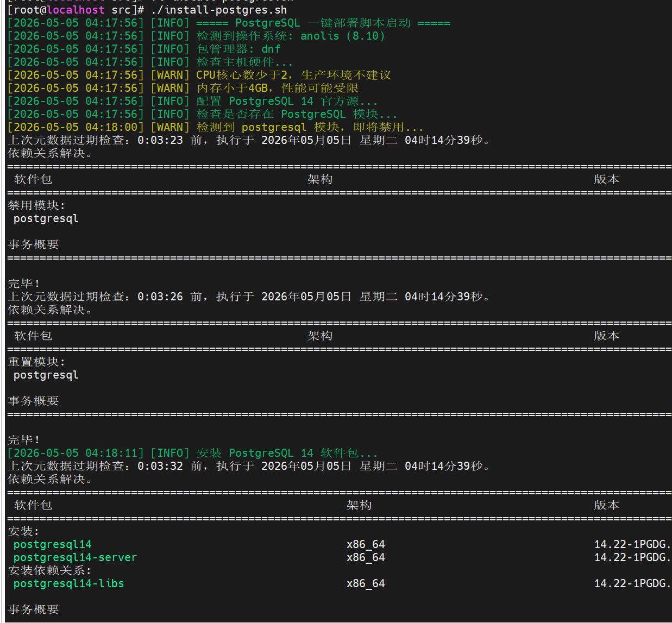The width and height of the screenshot is (672, 623).
Task: Click the [2026-05-05 04:18:11] timestamp
Action: click(76, 453)
